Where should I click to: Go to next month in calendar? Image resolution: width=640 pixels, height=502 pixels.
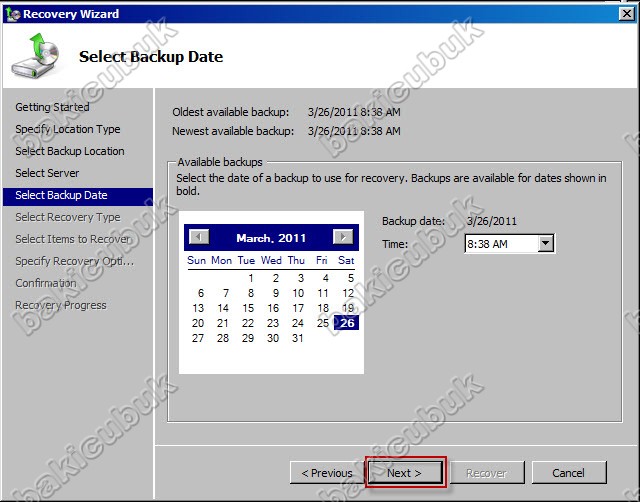coord(343,237)
